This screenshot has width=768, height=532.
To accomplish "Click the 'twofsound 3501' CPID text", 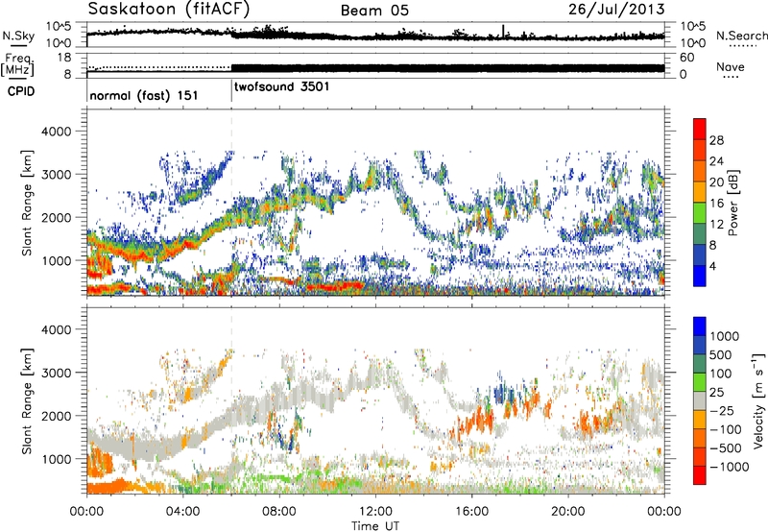I will point(282,86).
